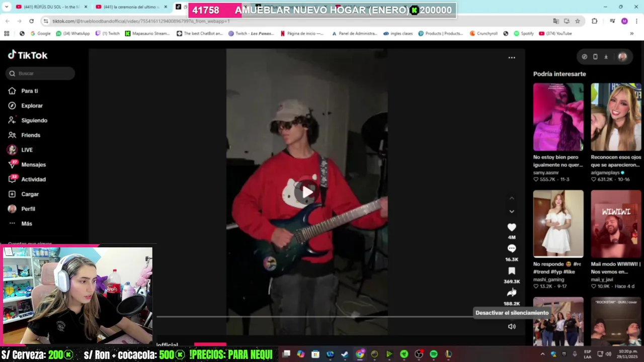Open arigameplays recommended video thumbnail
This screenshot has height=362, width=644.
coord(616,117)
